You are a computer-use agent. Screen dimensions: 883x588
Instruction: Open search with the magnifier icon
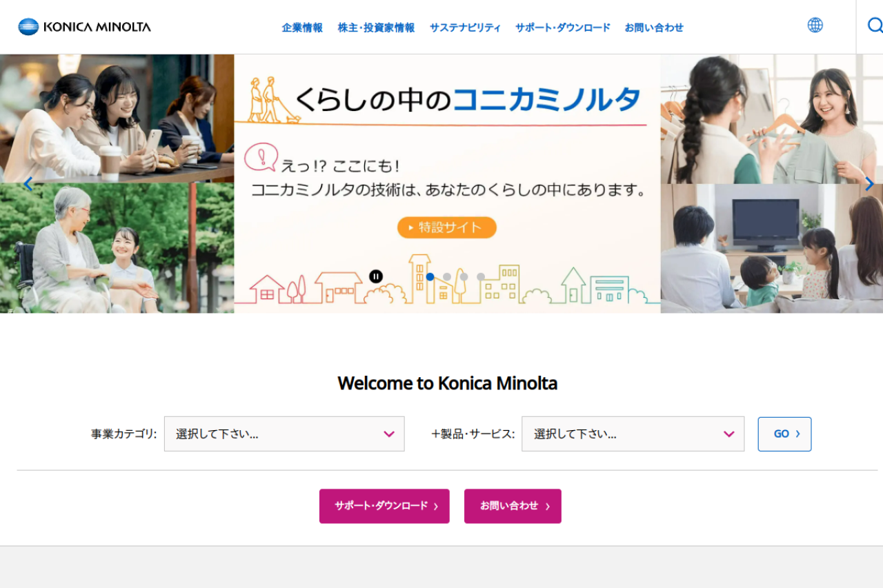tap(875, 26)
